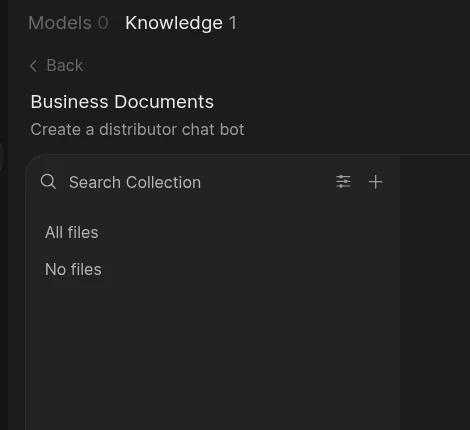Edit description 'Create a distributor chat bot'
The height and width of the screenshot is (430, 470).
click(x=137, y=129)
